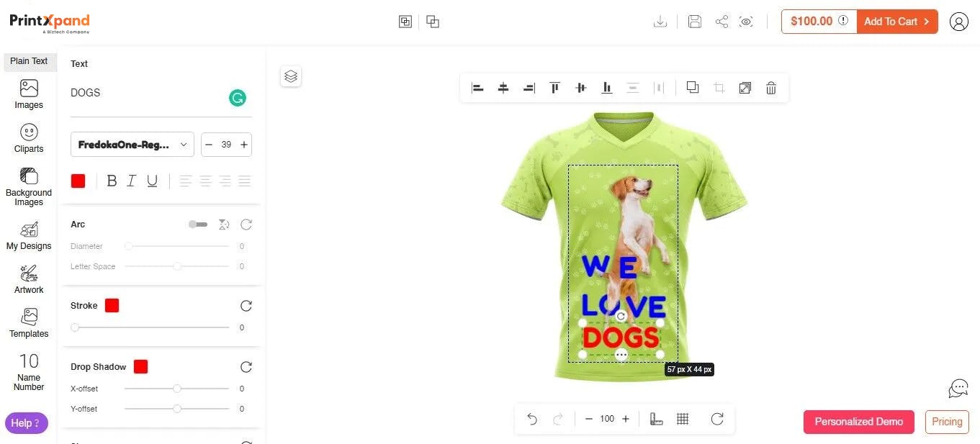Switch to the Cliparts sidebar tab

tap(29, 137)
